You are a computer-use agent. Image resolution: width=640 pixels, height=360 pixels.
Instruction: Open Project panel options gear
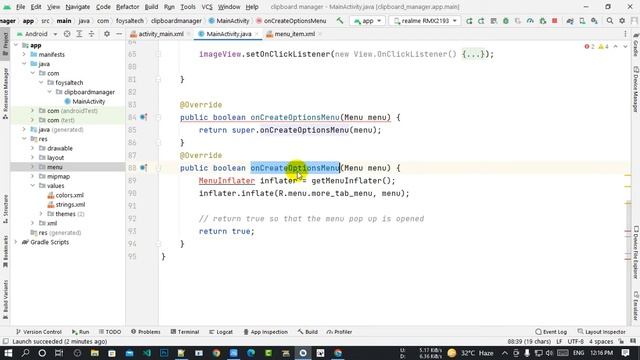[107, 34]
